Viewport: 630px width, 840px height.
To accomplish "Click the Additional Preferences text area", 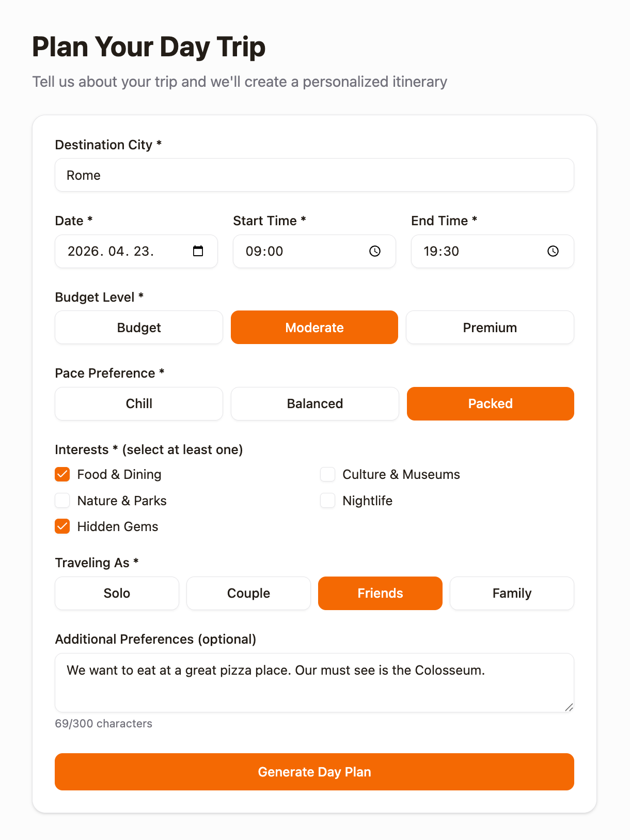I will [314, 682].
